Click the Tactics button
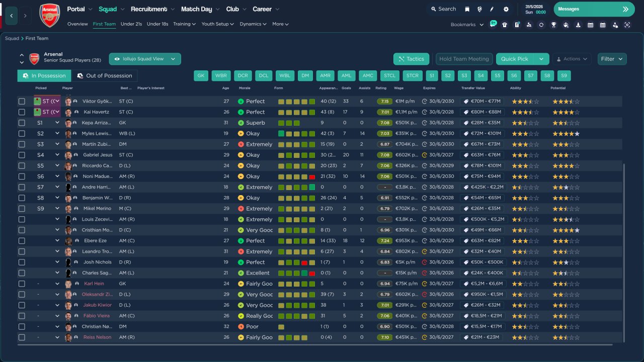Screen dimensions: 644x362 click(x=411, y=59)
